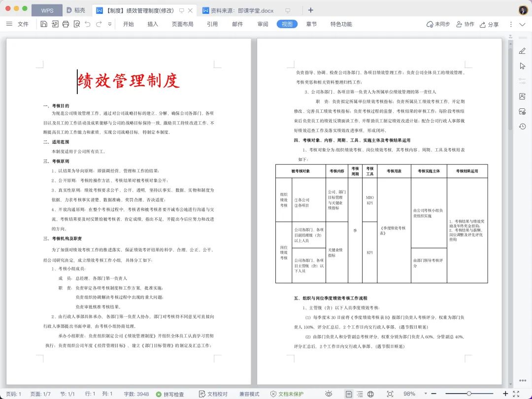The height and width of the screenshot is (399, 532).
Task: Click the fit-page zoom icon
Action: click(x=390, y=394)
